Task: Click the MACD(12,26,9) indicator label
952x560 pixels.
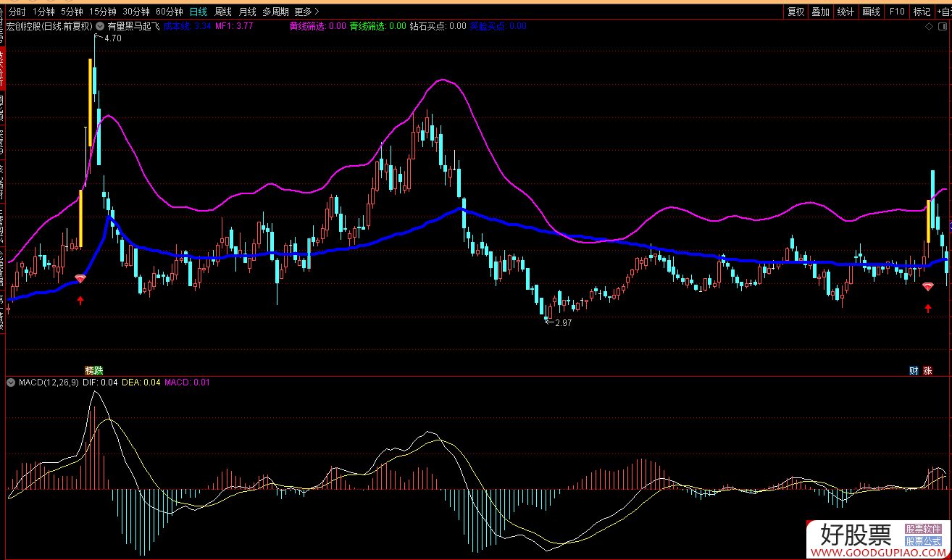Action: tap(49, 382)
